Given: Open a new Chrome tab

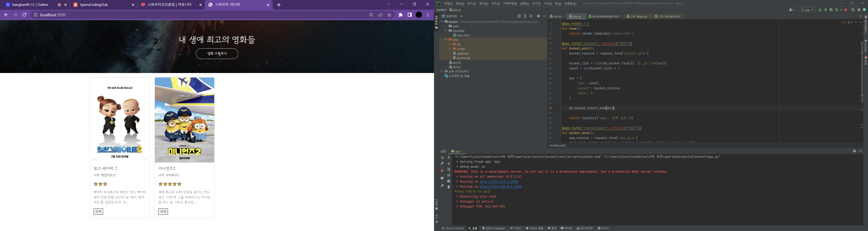Looking at the screenshot, I should 279,5.
